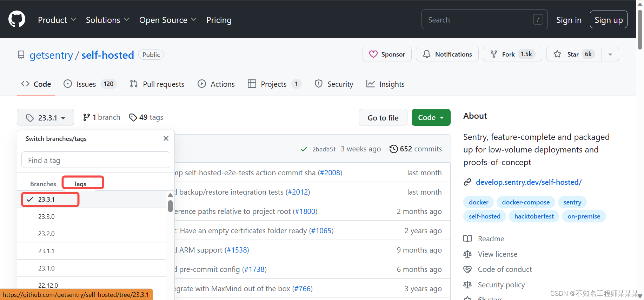Switch to Branches in the popup
Image resolution: width=644 pixels, height=300 pixels.
point(43,184)
